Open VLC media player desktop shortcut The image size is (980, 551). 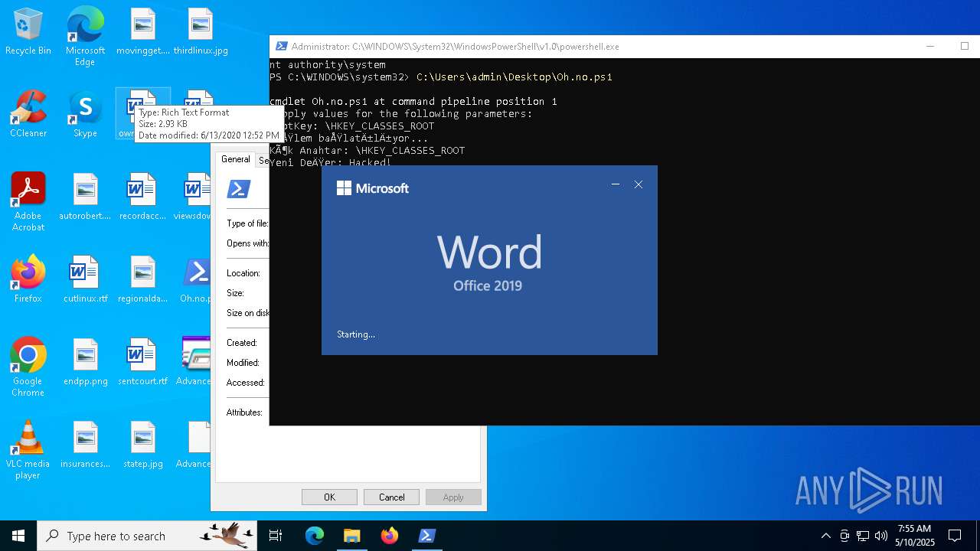(28, 450)
